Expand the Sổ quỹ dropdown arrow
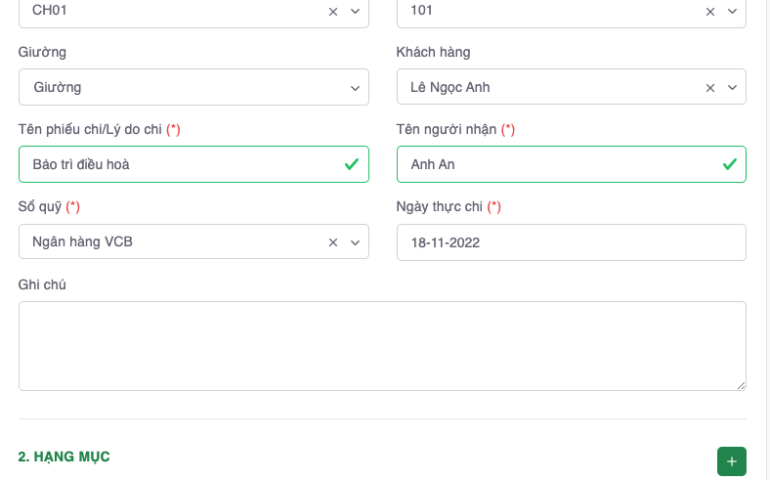The image size is (770, 480). coord(355,242)
